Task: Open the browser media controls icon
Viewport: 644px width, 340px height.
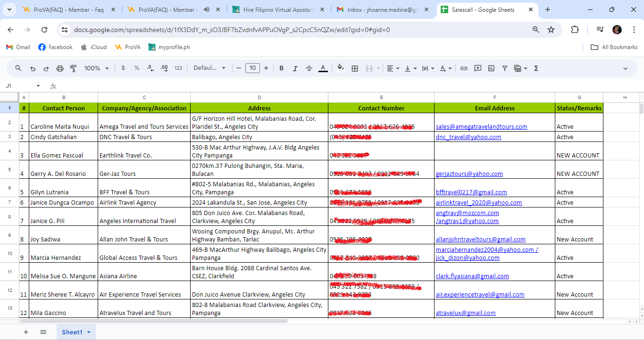Action: (x=600, y=30)
